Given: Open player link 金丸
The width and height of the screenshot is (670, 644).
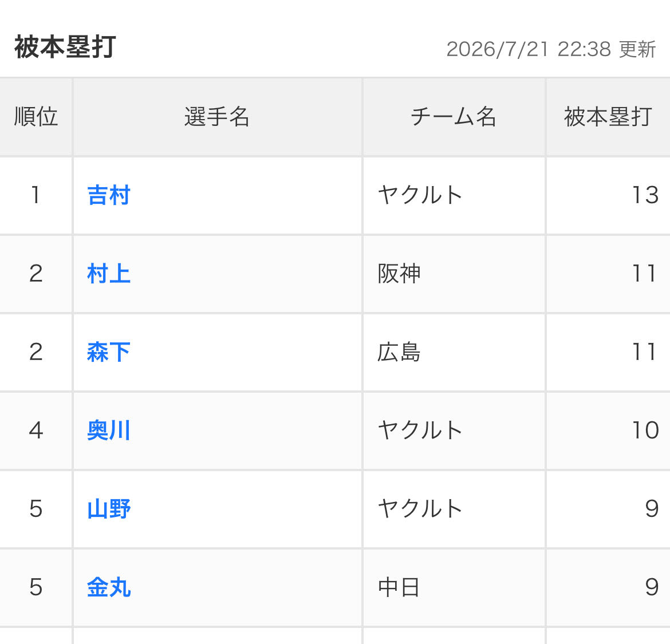Looking at the screenshot, I should click(x=109, y=587).
